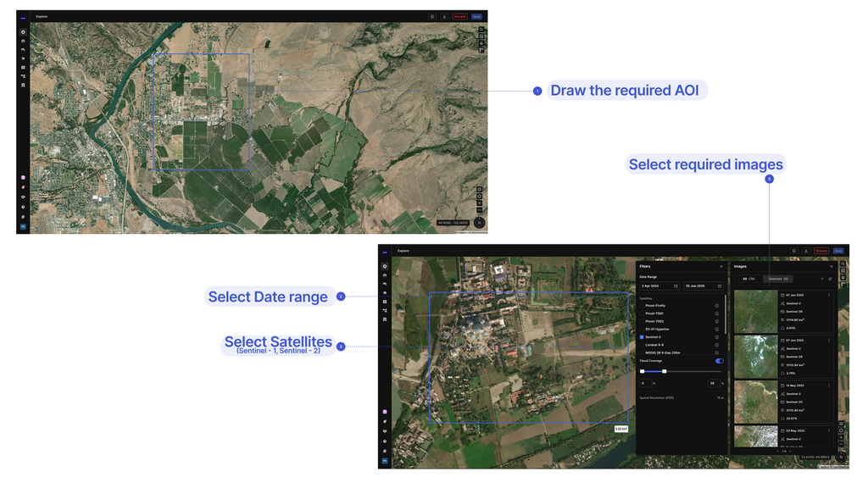Turn off the Cloud Coverage toggle

(719, 361)
